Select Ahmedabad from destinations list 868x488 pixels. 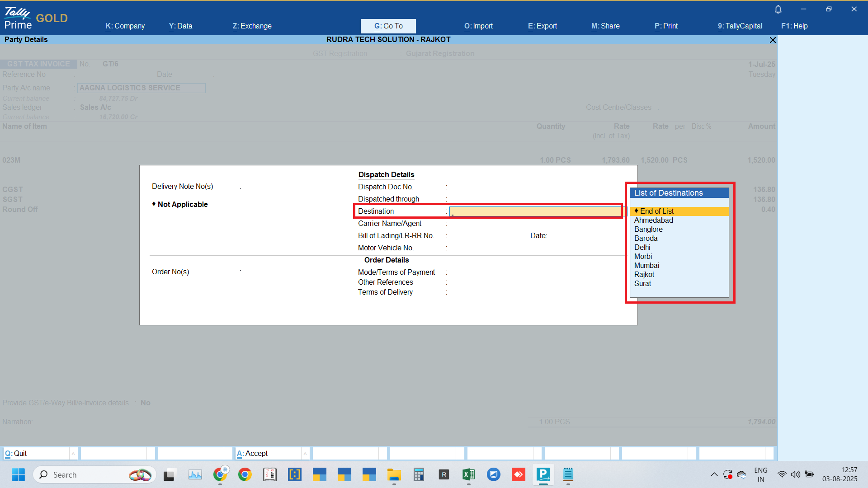[653, 220]
